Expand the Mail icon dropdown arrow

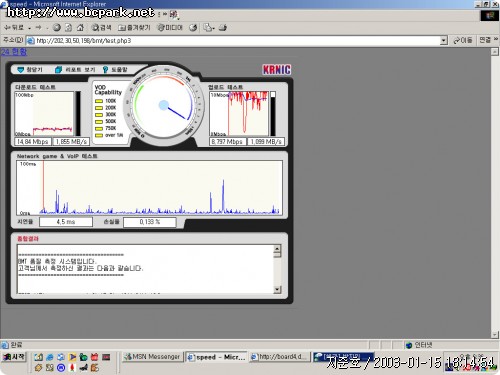pyautogui.click(x=214, y=28)
